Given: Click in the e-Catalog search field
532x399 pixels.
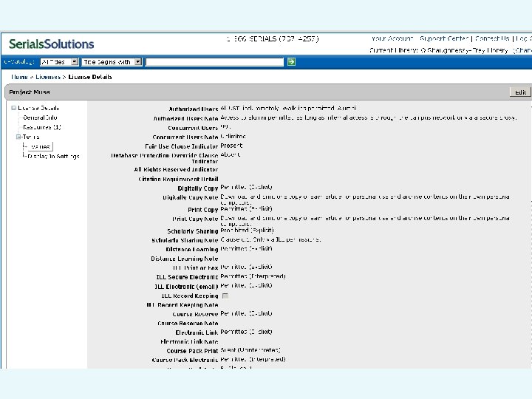Looking at the screenshot, I should [x=214, y=62].
